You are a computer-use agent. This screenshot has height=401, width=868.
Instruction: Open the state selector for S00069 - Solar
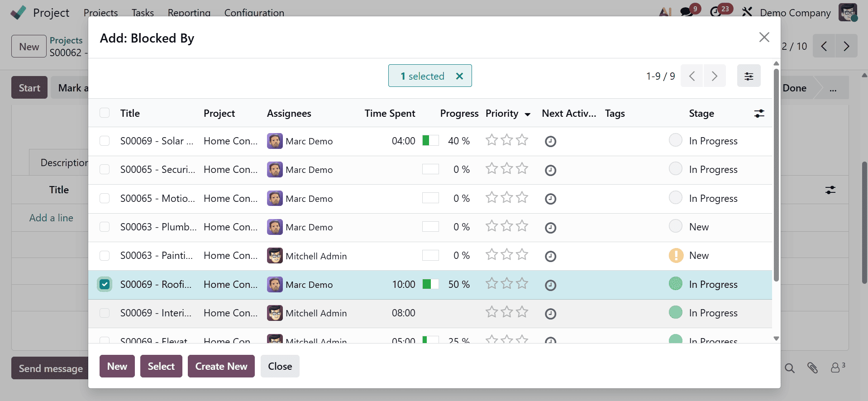(x=675, y=140)
